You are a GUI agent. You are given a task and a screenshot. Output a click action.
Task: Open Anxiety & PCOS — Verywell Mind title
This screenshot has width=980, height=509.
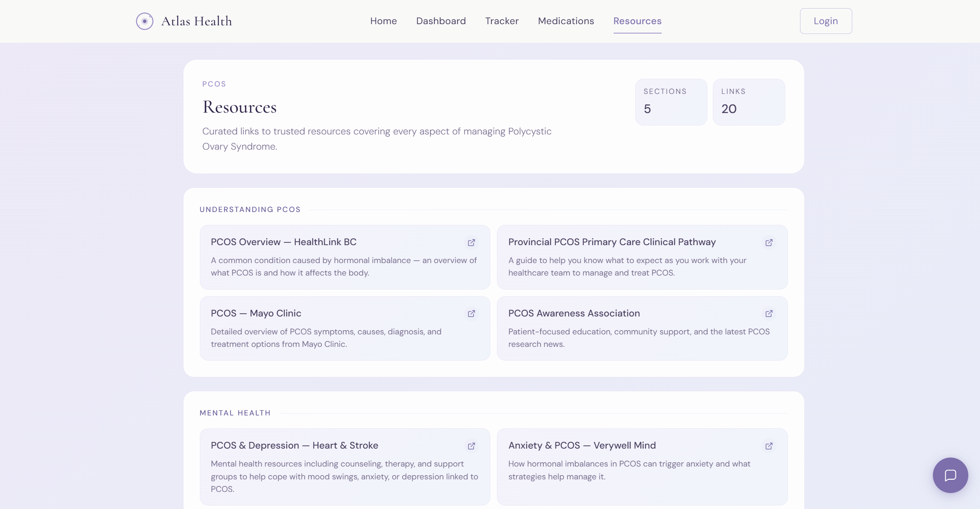coord(582,445)
